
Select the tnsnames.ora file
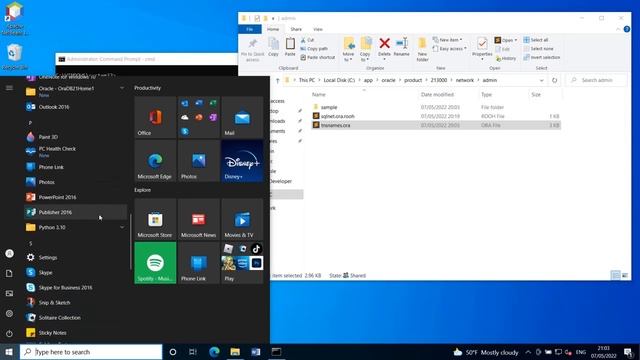(436, 125)
